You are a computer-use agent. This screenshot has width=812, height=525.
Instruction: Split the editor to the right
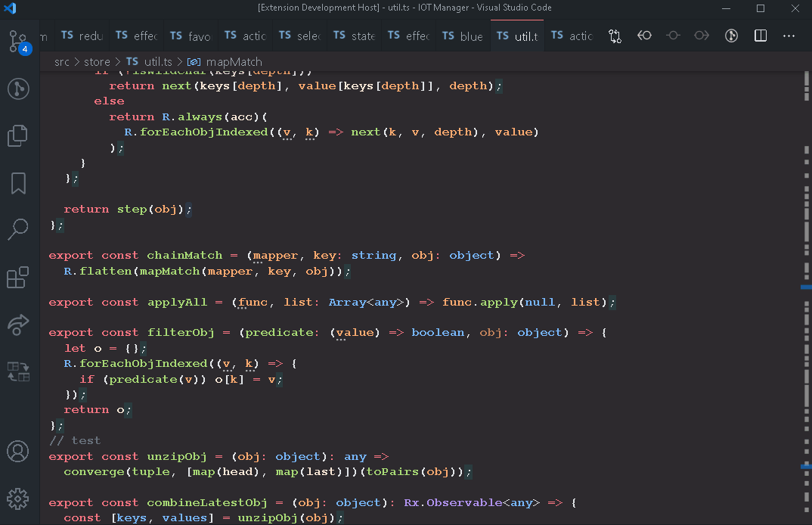761,36
